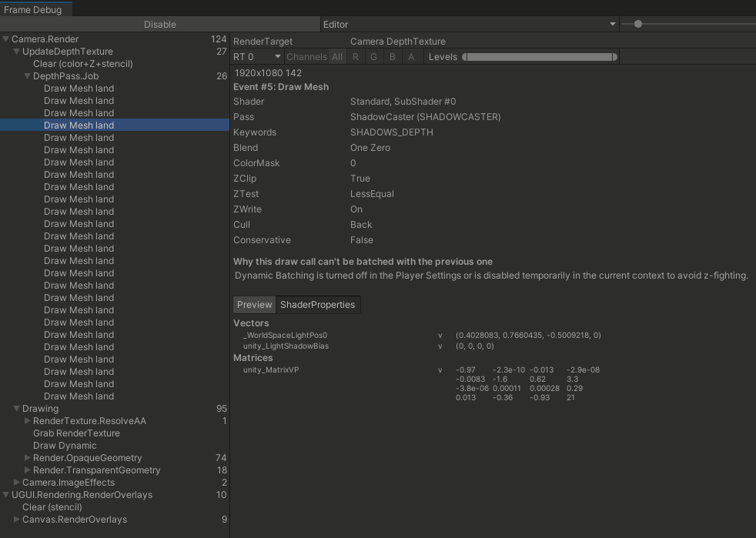The width and height of the screenshot is (756, 538).
Task: Select the B channel button
Action: coord(392,57)
